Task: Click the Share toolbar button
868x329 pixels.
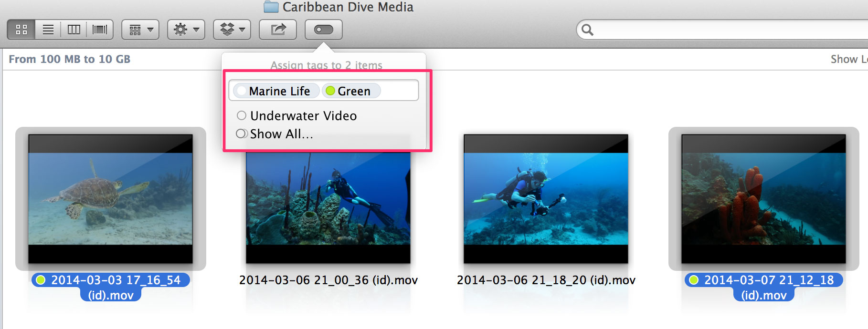Action: click(278, 30)
